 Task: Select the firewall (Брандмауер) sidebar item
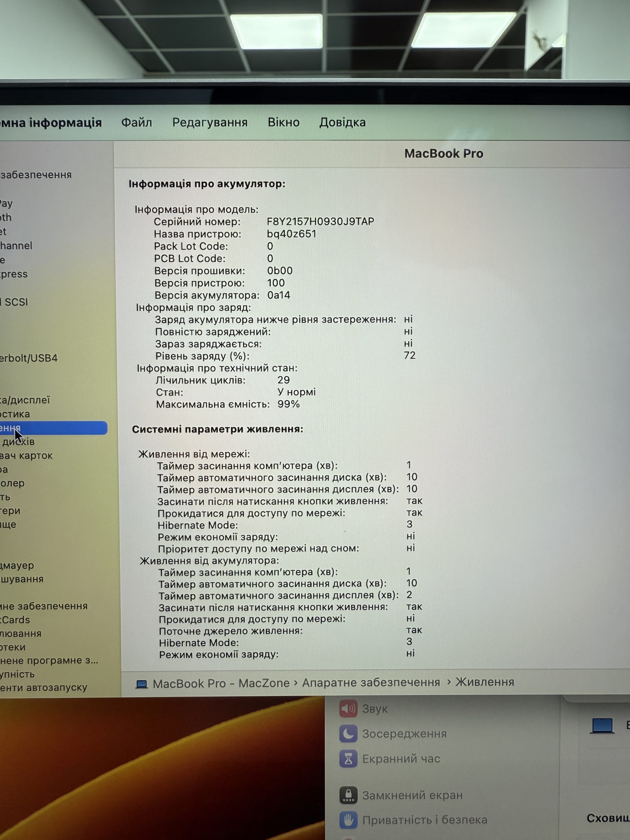click(x=17, y=565)
